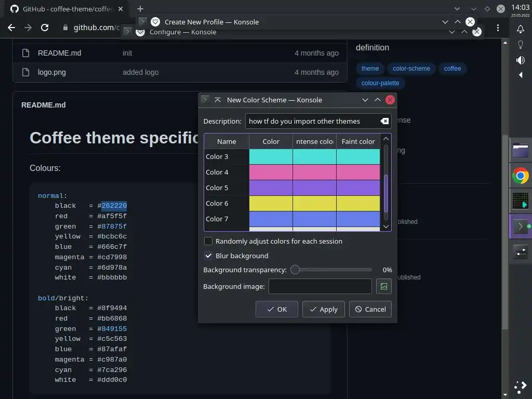This screenshot has width=532, height=399.
Task: Open the volume control icon
Action: tap(521, 60)
